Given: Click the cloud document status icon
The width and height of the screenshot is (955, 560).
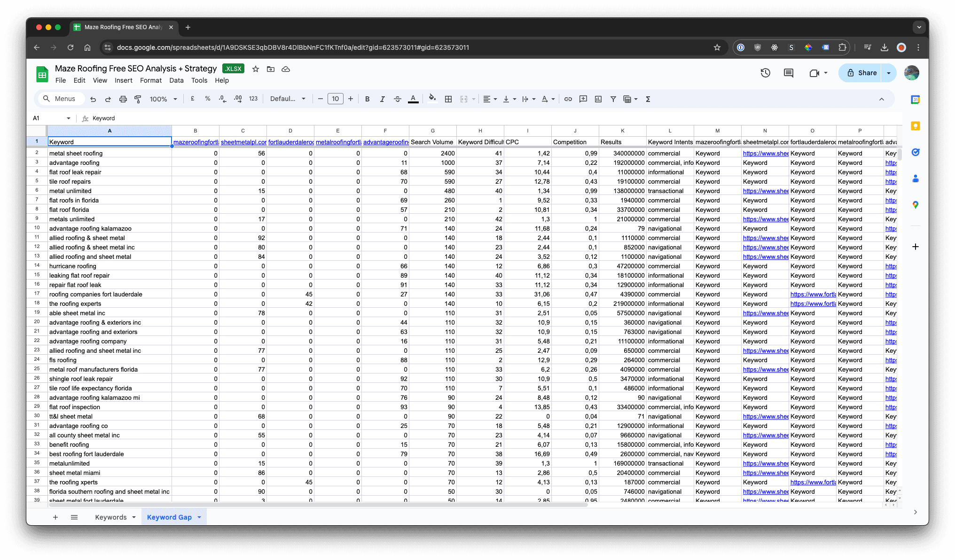Looking at the screenshot, I should 285,69.
